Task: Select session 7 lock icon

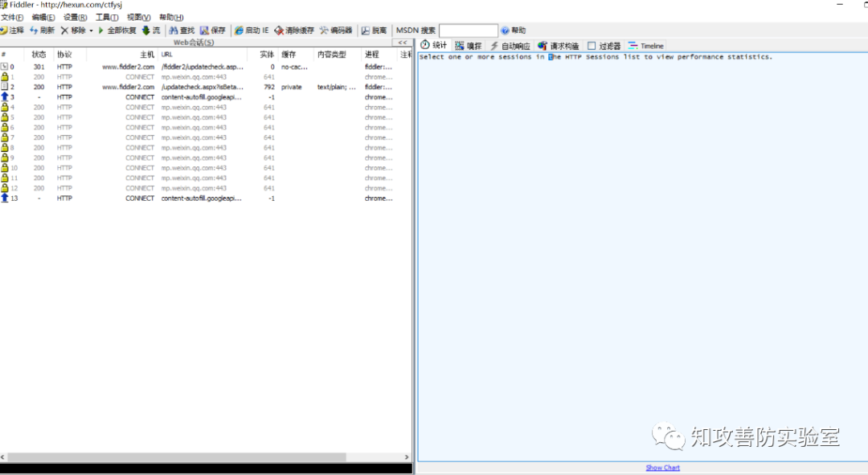Action: (5, 137)
